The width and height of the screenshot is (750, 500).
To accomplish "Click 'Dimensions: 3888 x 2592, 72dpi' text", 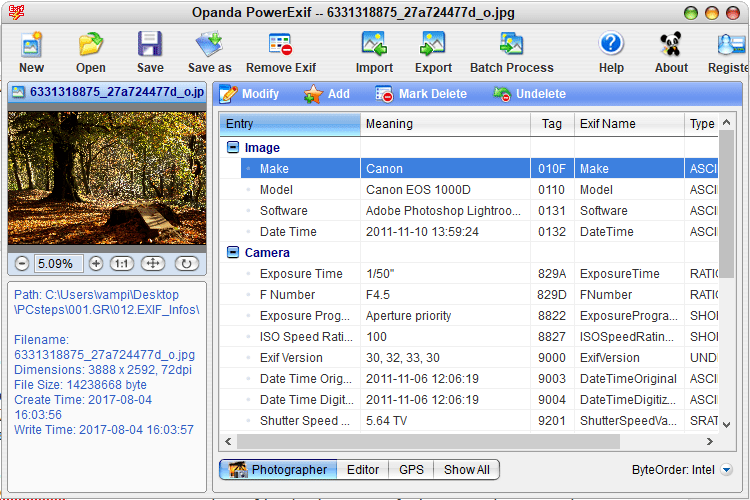I will tap(103, 370).
